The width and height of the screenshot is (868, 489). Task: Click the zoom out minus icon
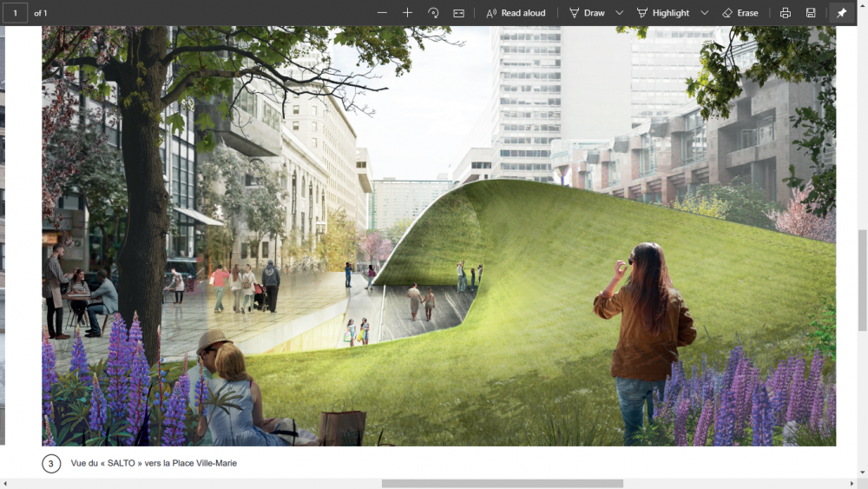[382, 13]
